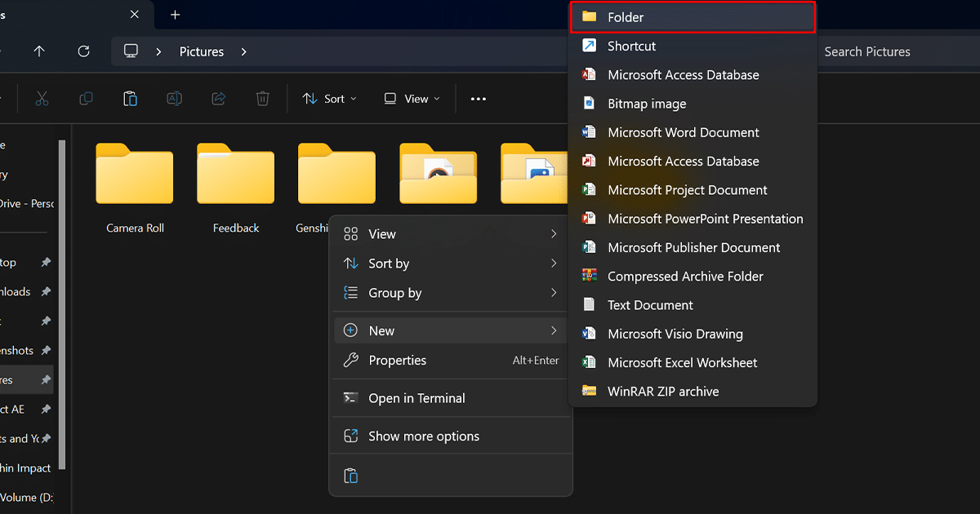Click the Copy icon

tap(86, 98)
